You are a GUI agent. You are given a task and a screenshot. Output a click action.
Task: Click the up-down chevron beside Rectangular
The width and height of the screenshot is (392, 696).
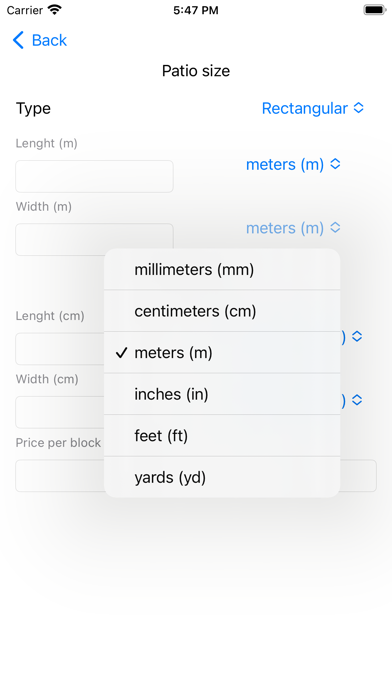click(x=358, y=108)
